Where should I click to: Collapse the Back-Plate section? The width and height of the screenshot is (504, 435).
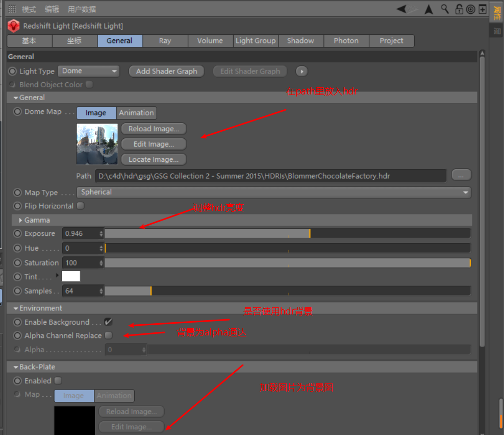tap(15, 367)
